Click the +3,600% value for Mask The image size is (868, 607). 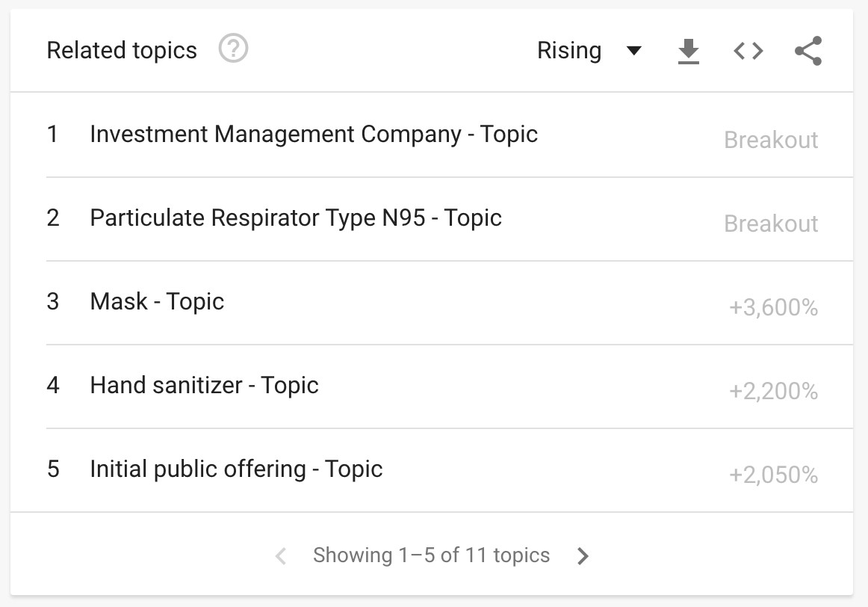(773, 308)
